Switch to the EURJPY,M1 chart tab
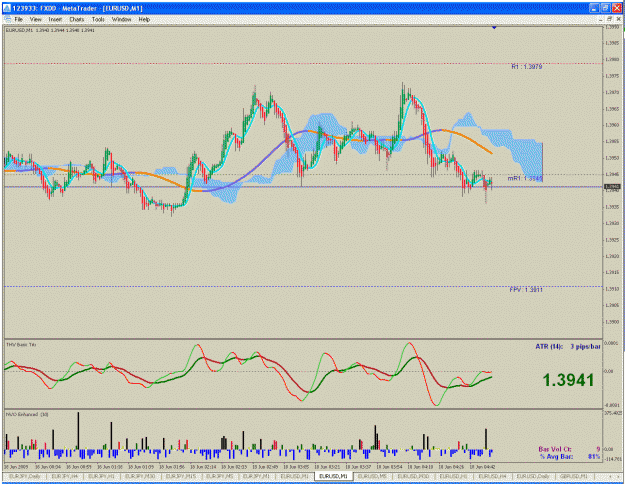Viewport: 625px width, 484px height. click(x=256, y=476)
